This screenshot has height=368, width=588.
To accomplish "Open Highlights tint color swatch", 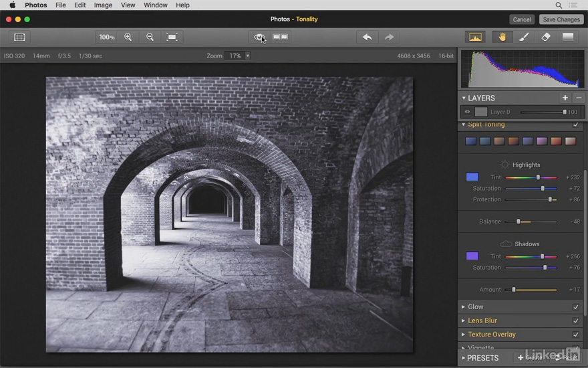I will (x=472, y=177).
